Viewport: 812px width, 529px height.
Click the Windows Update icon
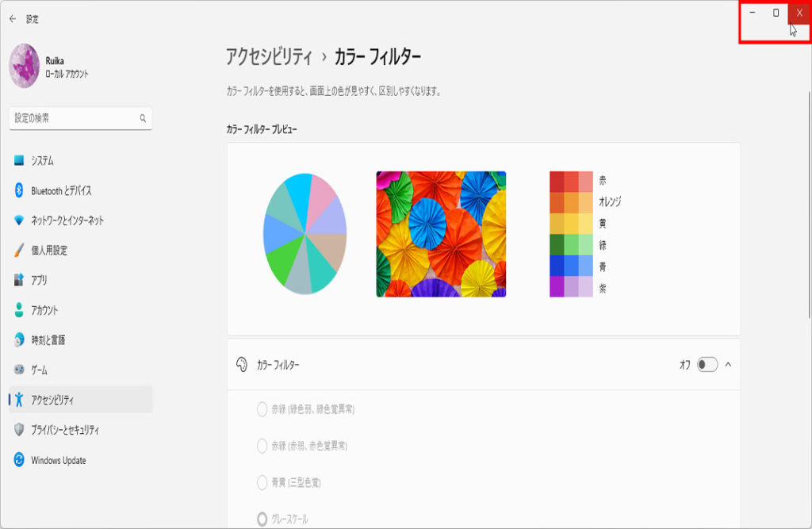click(x=20, y=460)
